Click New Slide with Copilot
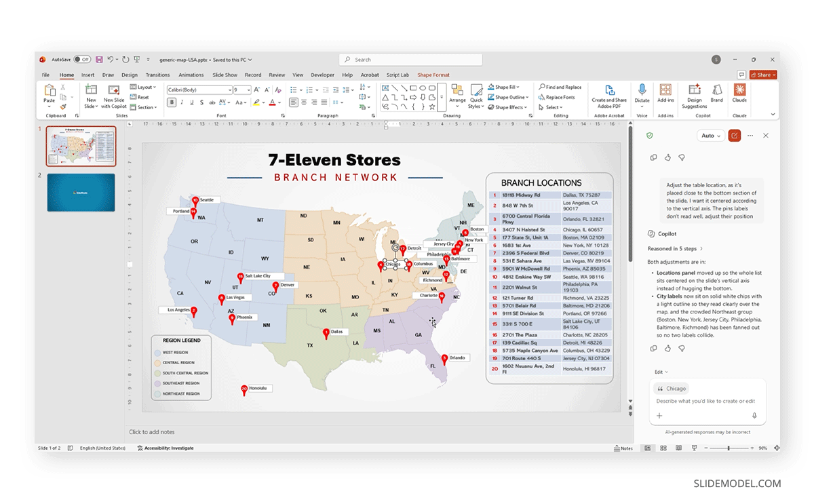814x504 pixels. (115, 96)
